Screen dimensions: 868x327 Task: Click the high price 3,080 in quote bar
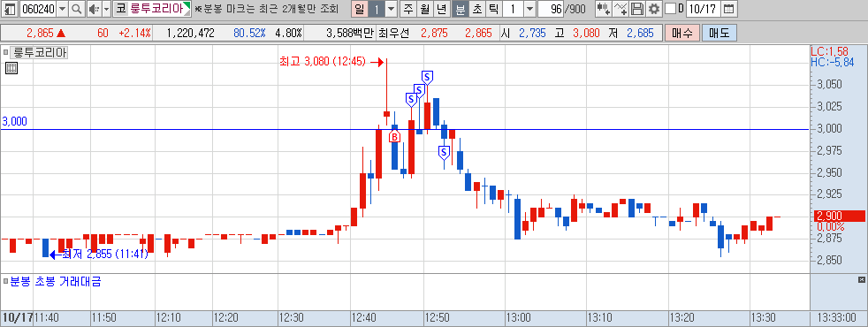586,34
